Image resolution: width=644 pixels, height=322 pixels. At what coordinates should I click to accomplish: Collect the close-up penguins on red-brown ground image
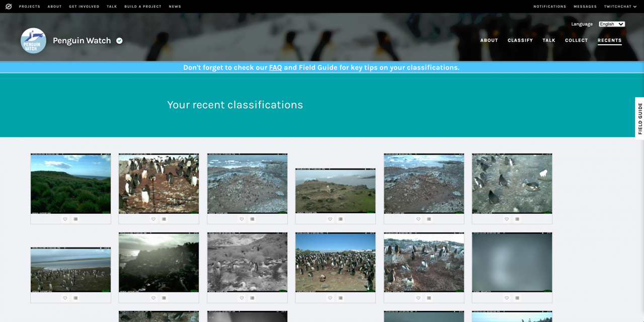point(164,219)
